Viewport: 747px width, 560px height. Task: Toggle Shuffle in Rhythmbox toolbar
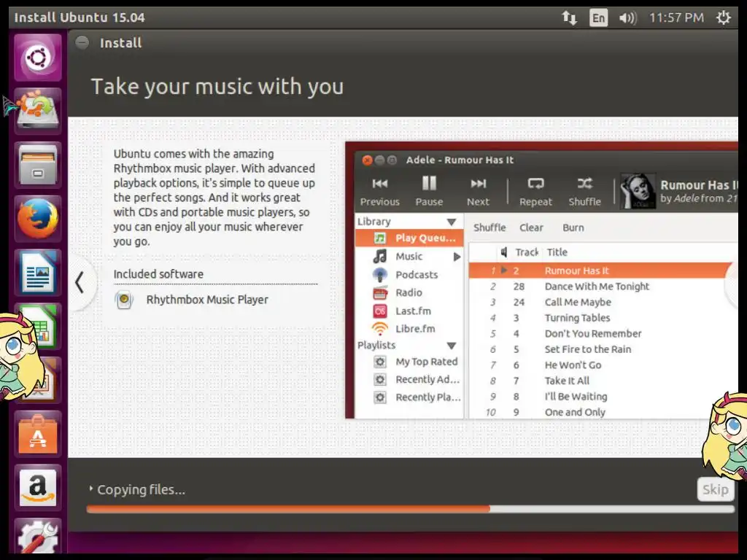[x=584, y=192]
